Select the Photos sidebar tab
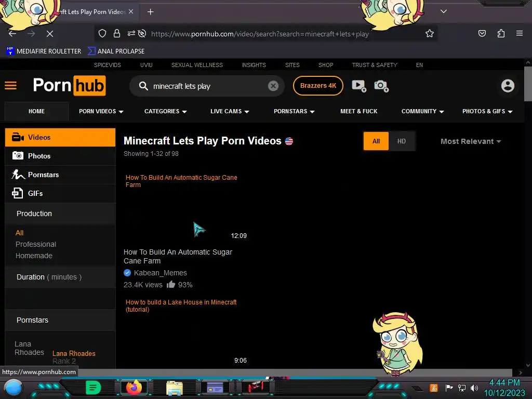This screenshot has height=399, width=532. pyautogui.click(x=60, y=156)
